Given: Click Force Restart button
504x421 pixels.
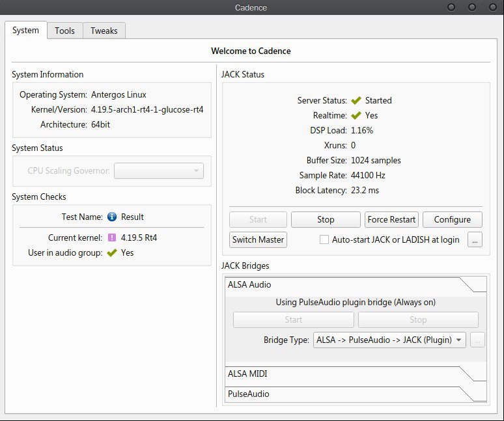Looking at the screenshot, I should click(391, 220).
